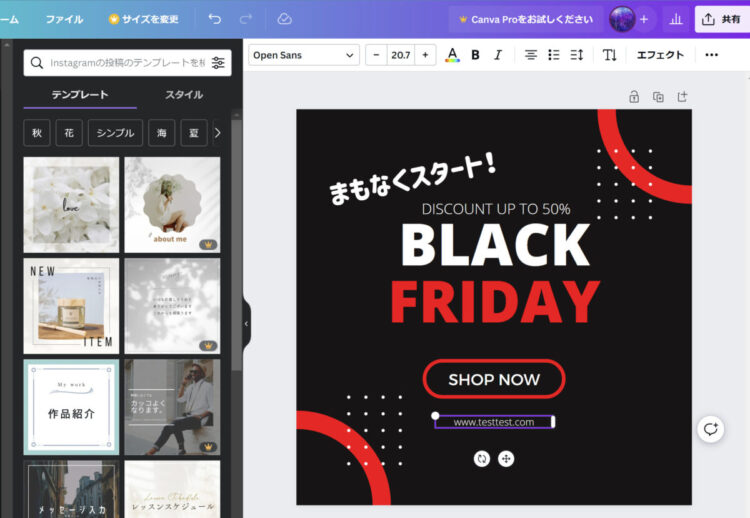Click the font size field 20.7

(401, 55)
